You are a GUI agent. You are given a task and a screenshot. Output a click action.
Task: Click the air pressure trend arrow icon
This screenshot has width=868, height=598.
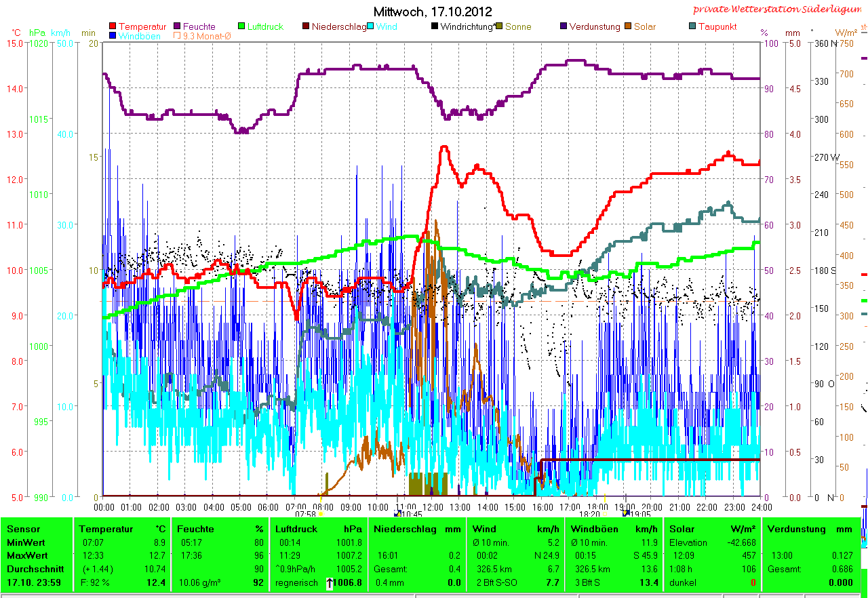(330, 582)
